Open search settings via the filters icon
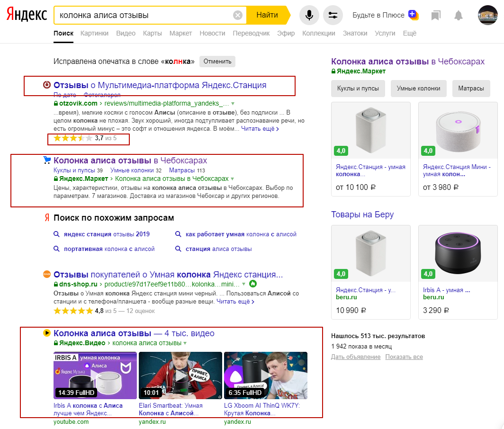The image size is (504, 429). pos(333,15)
